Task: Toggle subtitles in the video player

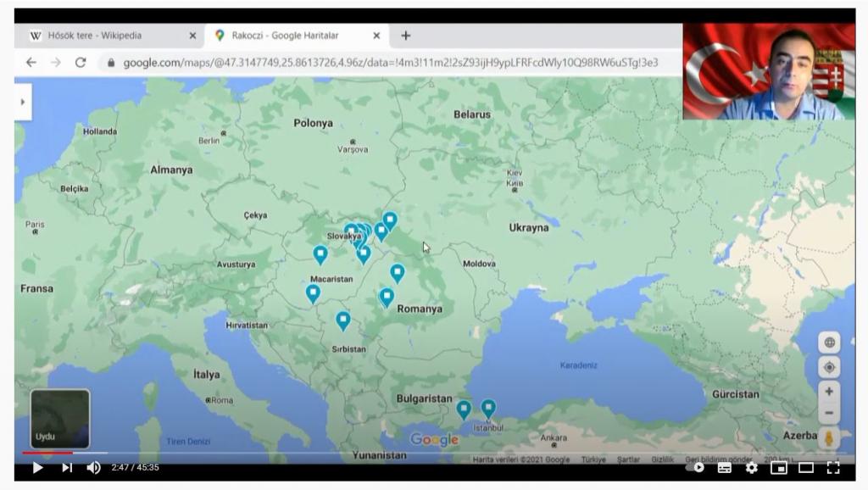Action: (x=724, y=468)
